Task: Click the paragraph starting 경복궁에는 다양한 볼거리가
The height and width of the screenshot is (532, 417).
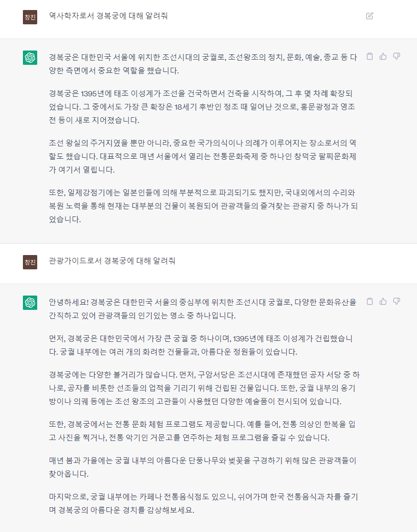Action: (204, 388)
